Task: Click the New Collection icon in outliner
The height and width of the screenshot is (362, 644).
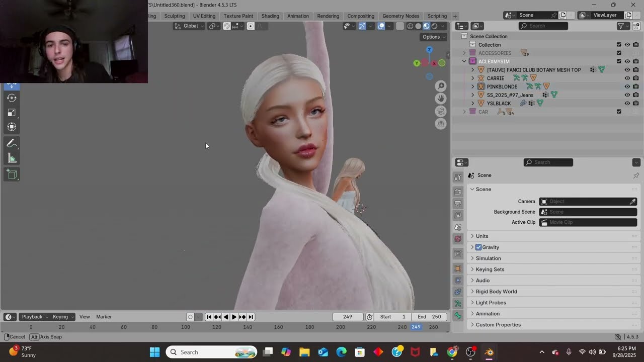Action: tap(636, 26)
